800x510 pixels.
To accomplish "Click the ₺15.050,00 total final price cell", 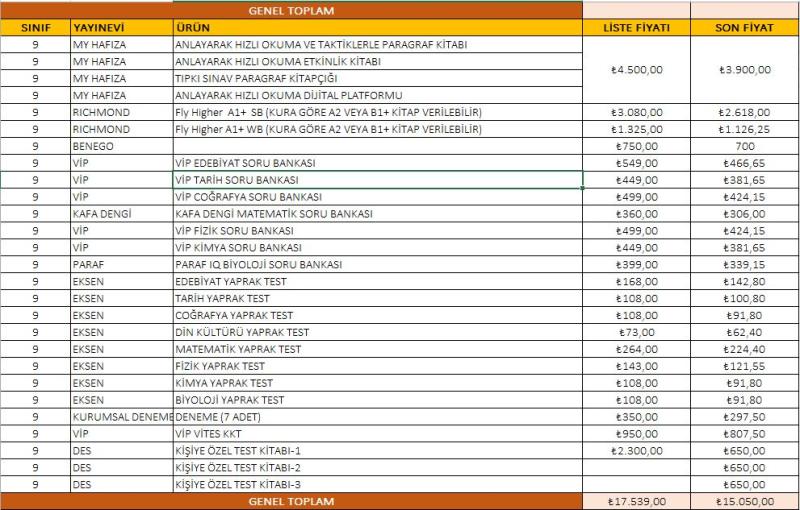I will pyautogui.click(x=745, y=501).
